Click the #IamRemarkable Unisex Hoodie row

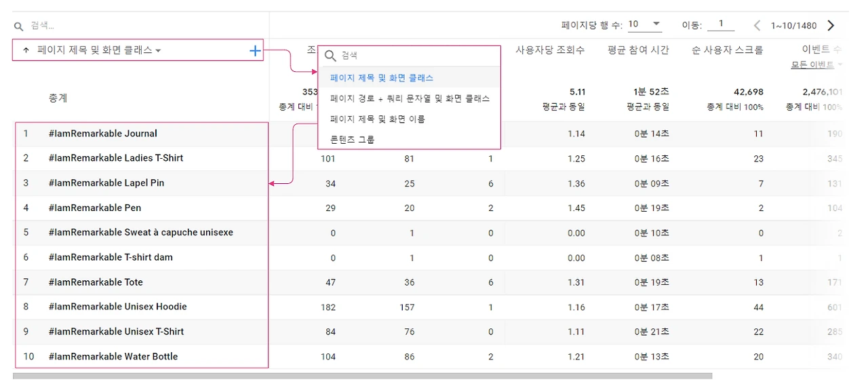[118, 307]
